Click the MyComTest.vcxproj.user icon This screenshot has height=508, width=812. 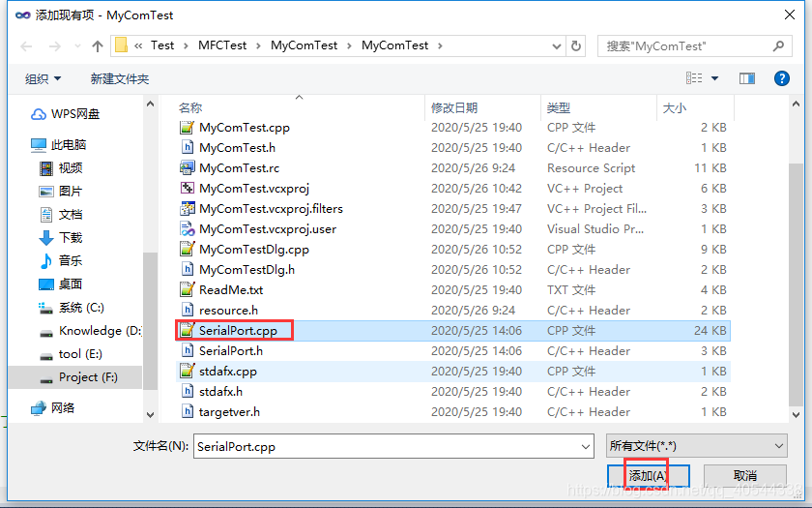pyautogui.click(x=187, y=228)
